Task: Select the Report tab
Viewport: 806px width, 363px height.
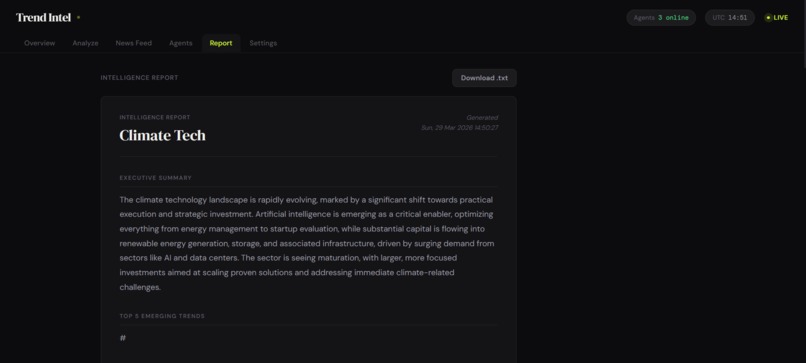Action: click(x=221, y=43)
